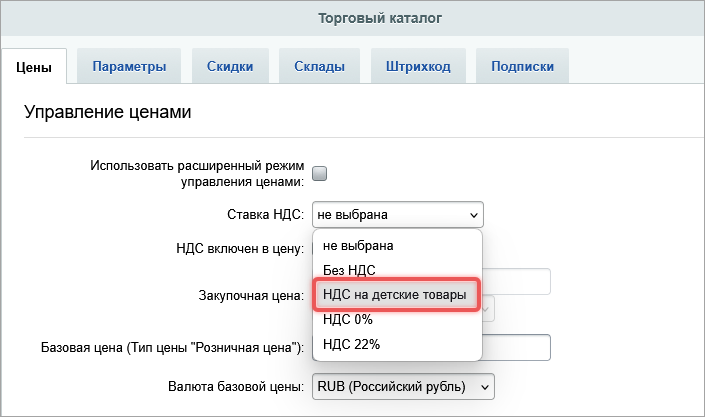Switch to the Цены tab
Viewport: 705px width, 417px height.
coord(34,67)
